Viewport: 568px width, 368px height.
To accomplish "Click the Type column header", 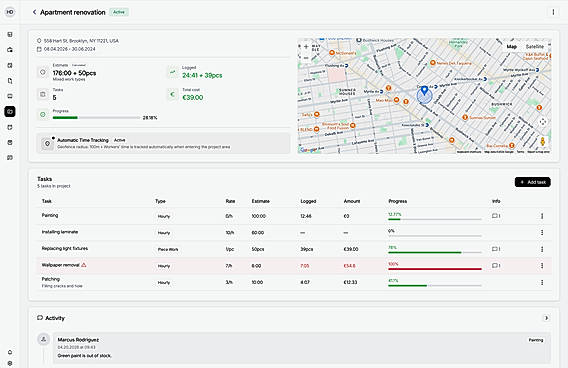I will pos(160,201).
